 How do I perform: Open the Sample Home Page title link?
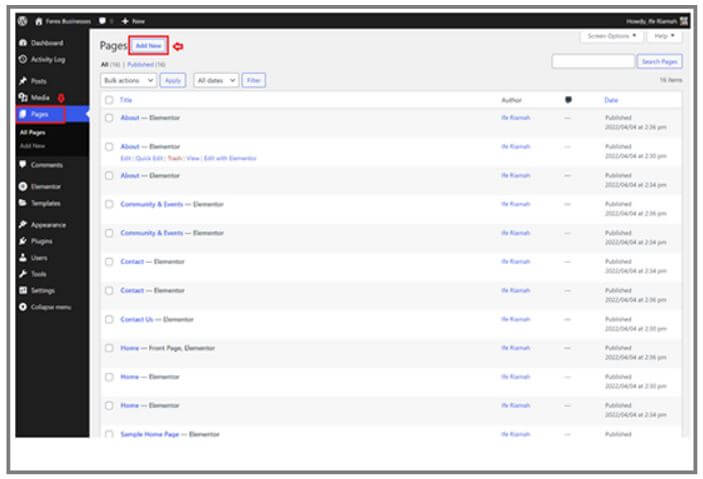coord(150,434)
